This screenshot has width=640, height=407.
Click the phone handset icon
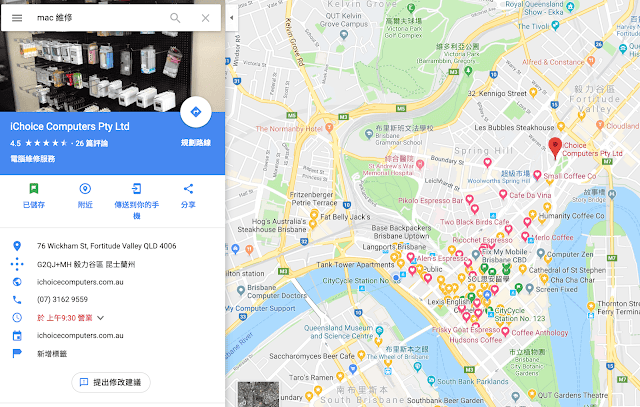17,300
